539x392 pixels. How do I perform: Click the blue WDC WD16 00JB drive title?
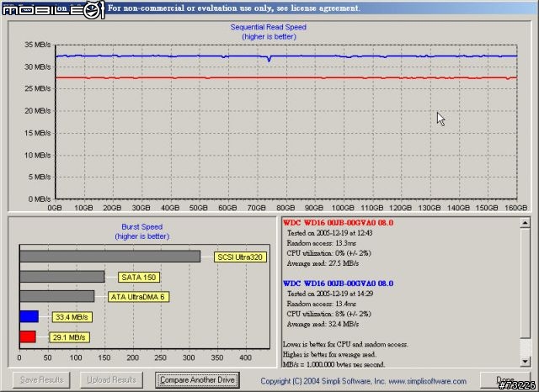[338, 283]
